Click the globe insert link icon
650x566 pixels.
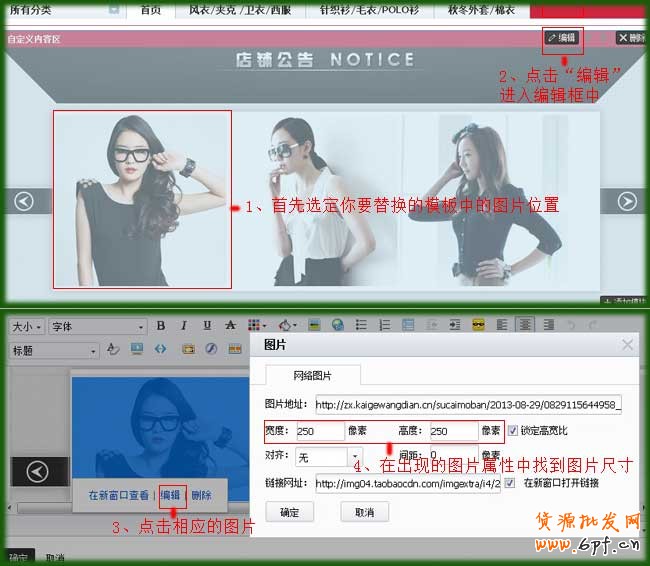pyautogui.click(x=338, y=325)
